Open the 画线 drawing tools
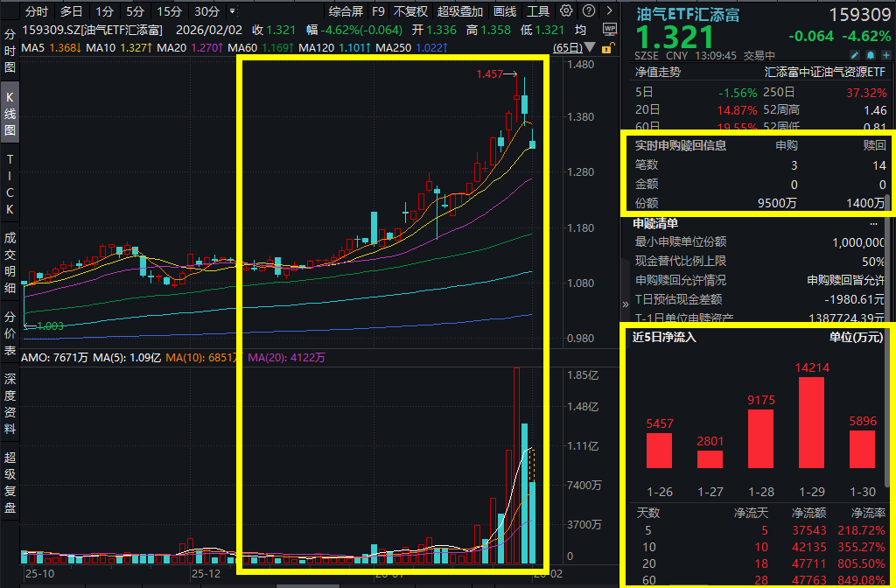 (505, 10)
